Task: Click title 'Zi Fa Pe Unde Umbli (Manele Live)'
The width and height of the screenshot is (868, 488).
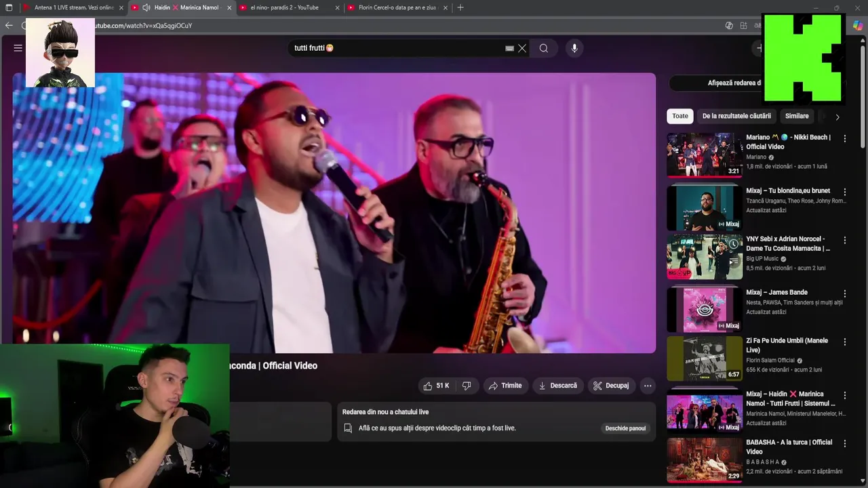Action: [x=787, y=345]
